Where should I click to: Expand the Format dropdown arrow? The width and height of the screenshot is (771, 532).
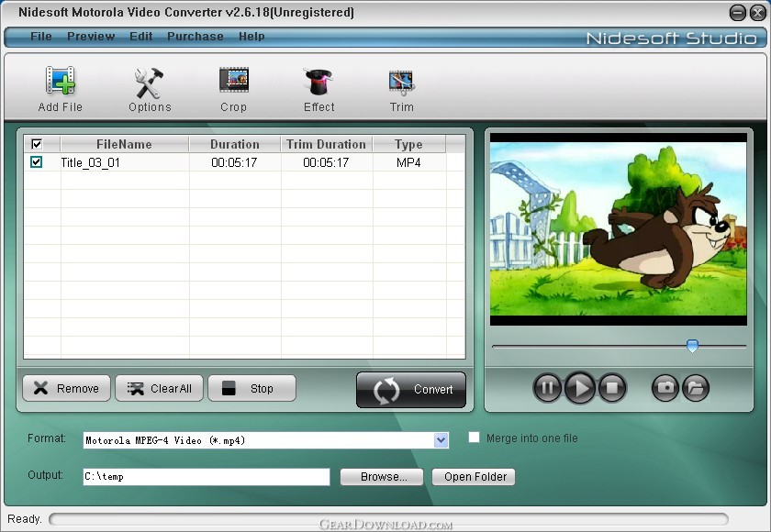click(x=441, y=440)
